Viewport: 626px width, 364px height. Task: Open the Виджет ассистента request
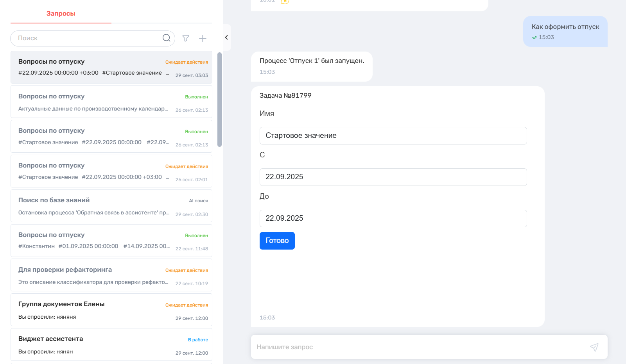(x=111, y=344)
